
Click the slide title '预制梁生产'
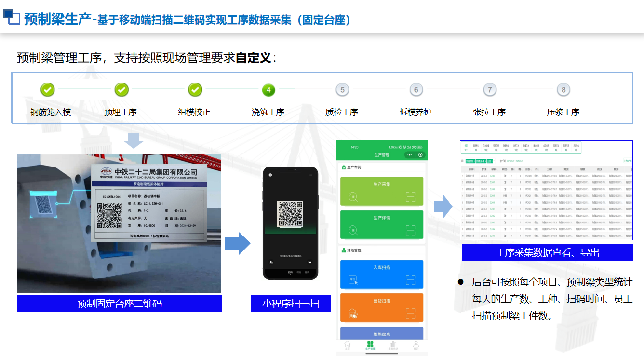[57, 19]
